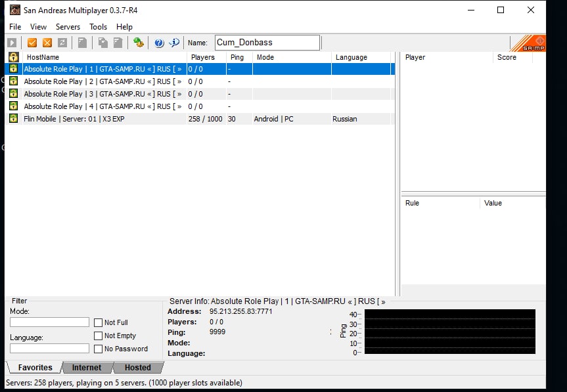Open Settings via the green gear icon
This screenshot has height=392, width=567.
coord(138,43)
